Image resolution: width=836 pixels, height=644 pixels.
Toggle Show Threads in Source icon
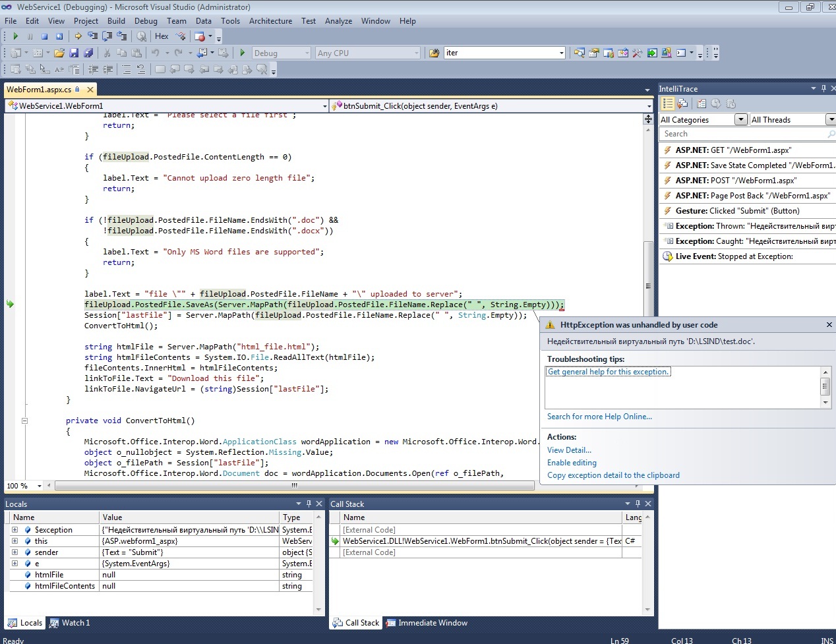point(181,36)
